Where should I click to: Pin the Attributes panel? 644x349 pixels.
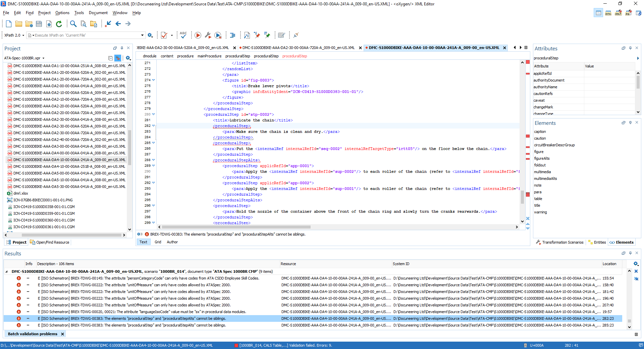pos(630,48)
